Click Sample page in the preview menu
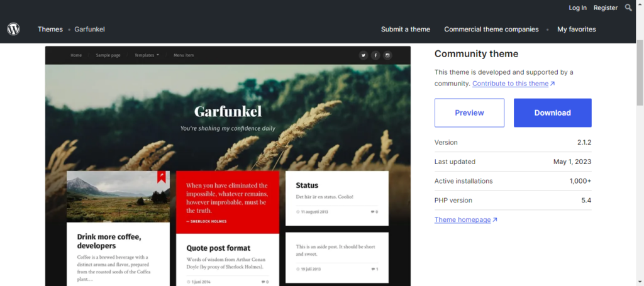This screenshot has width=644, height=286. 108,55
